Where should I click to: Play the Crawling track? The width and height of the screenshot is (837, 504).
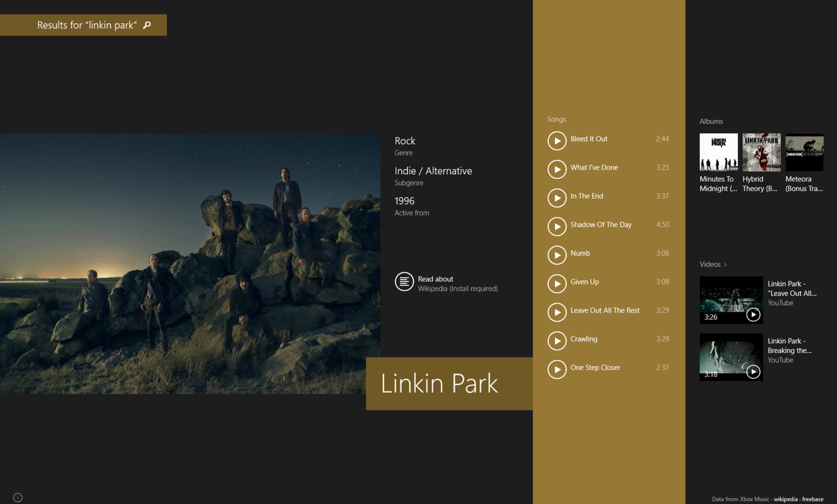point(556,341)
